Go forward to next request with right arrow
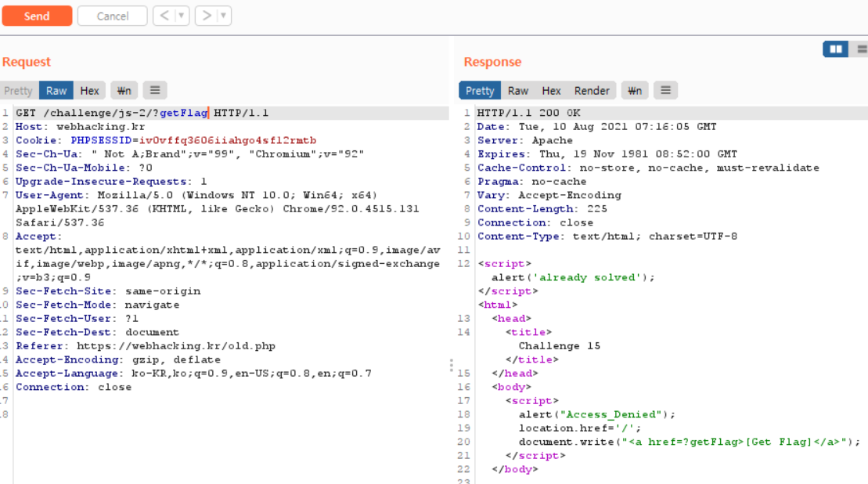Image resolution: width=868 pixels, height=484 pixels. [x=207, y=16]
